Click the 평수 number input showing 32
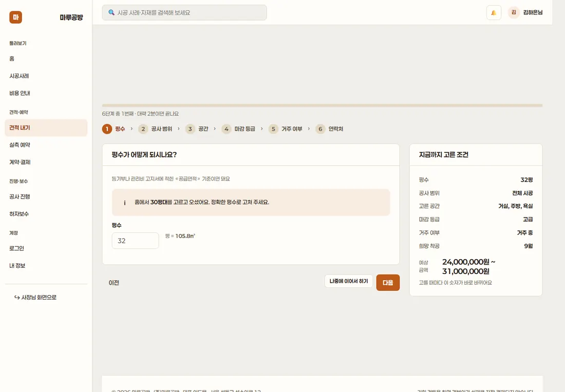The width and height of the screenshot is (565, 392). coord(135,241)
